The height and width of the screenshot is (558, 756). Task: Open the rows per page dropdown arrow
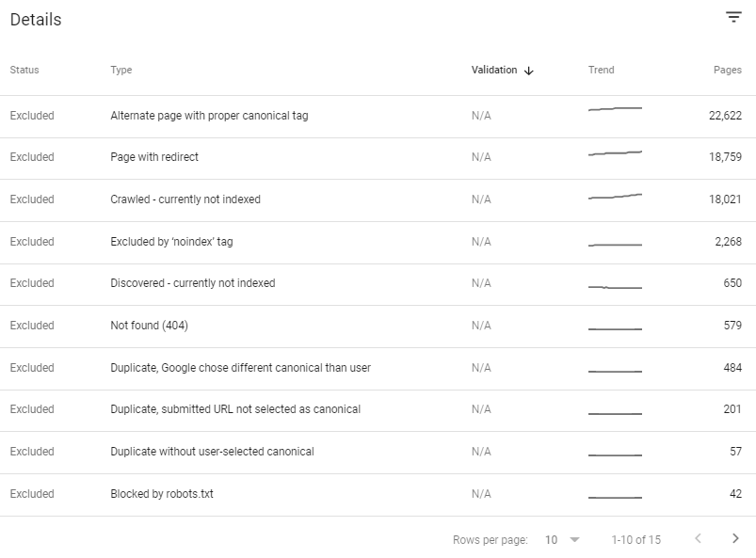coord(574,540)
